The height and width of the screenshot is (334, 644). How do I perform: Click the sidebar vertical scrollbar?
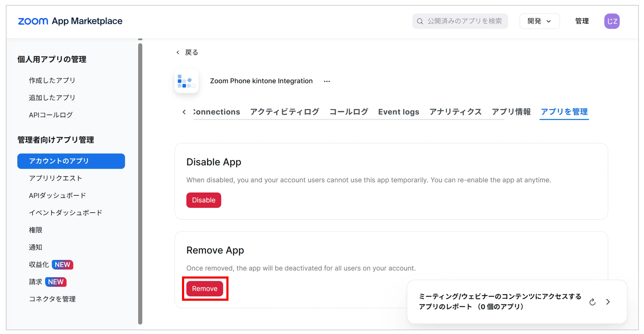(140, 184)
